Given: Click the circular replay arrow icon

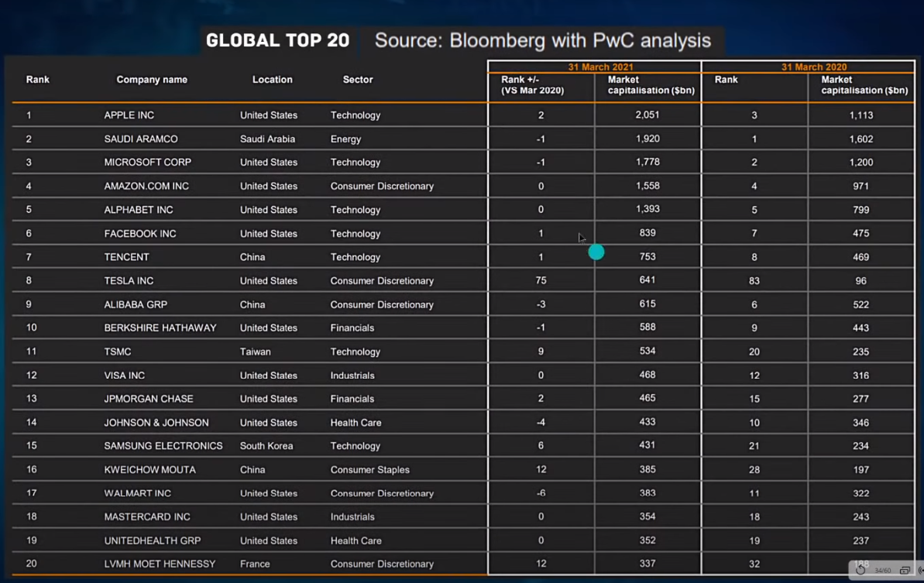Looking at the screenshot, I should tap(861, 570).
